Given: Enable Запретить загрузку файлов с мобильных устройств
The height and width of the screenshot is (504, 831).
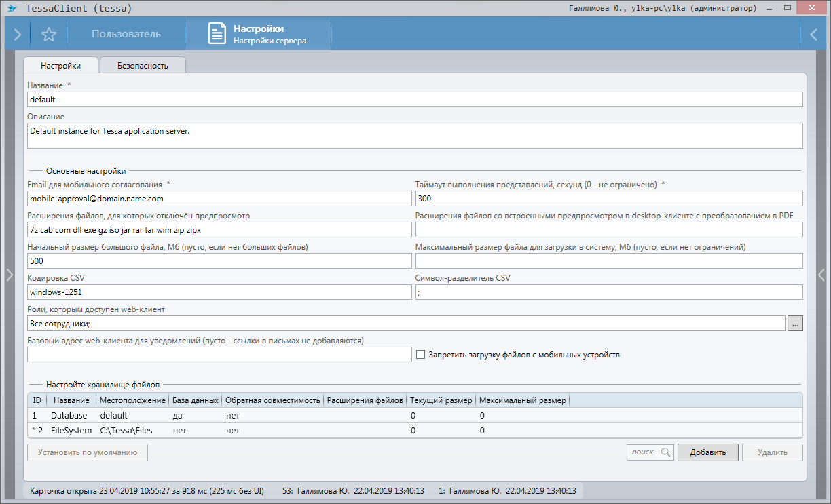Looking at the screenshot, I should click(420, 355).
